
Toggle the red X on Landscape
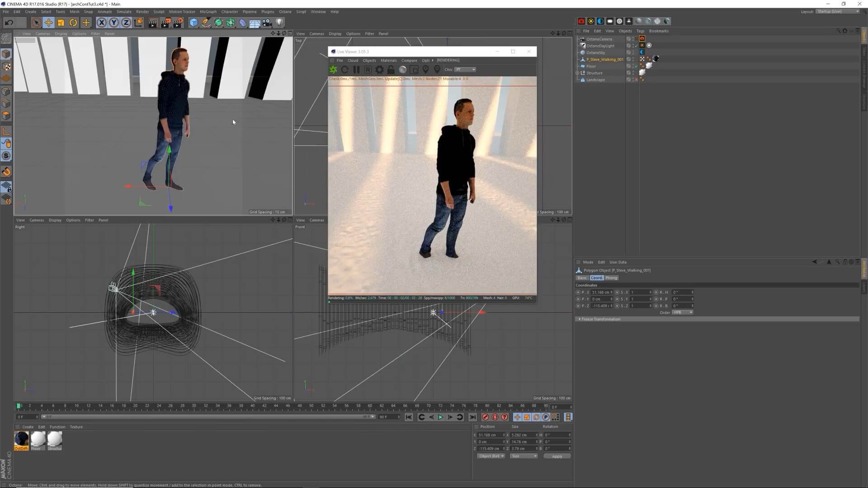click(636, 80)
